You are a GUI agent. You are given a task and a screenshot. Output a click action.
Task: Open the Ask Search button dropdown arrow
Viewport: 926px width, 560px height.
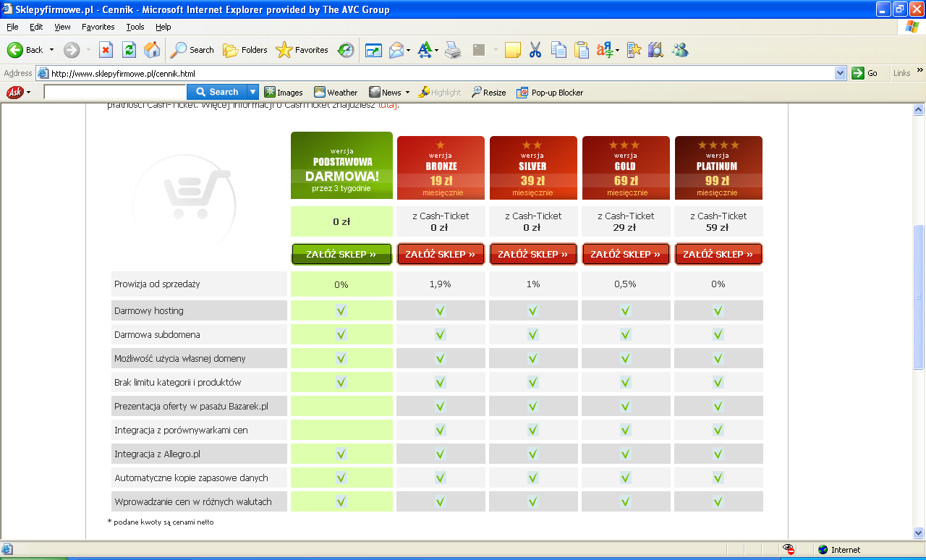(x=252, y=92)
